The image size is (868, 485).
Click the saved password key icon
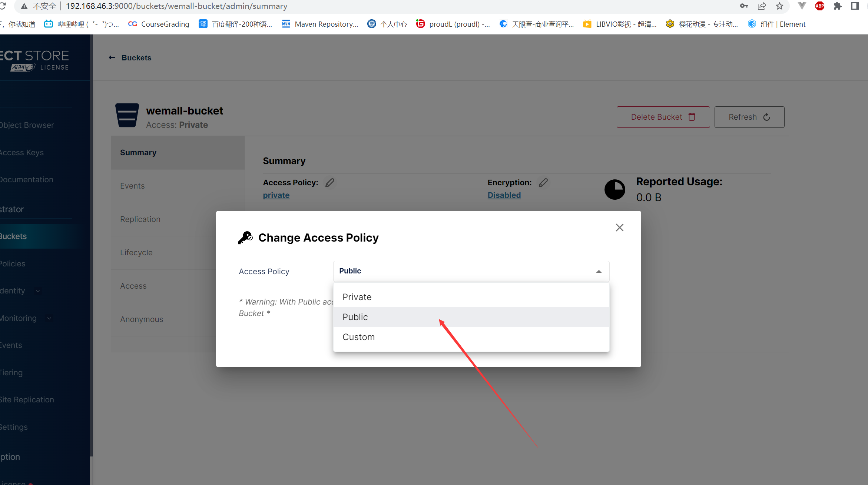pos(743,6)
